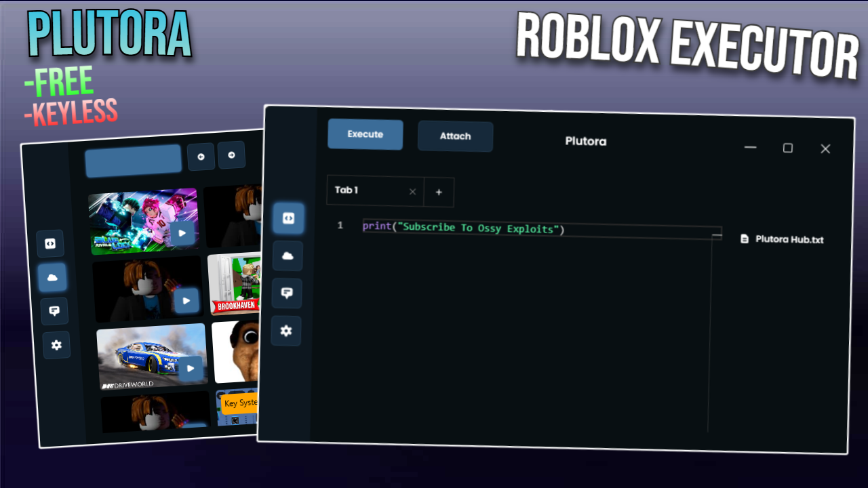This screenshot has height=488, width=868.
Task: Play the Drive World script thumbnail
Action: point(191,370)
